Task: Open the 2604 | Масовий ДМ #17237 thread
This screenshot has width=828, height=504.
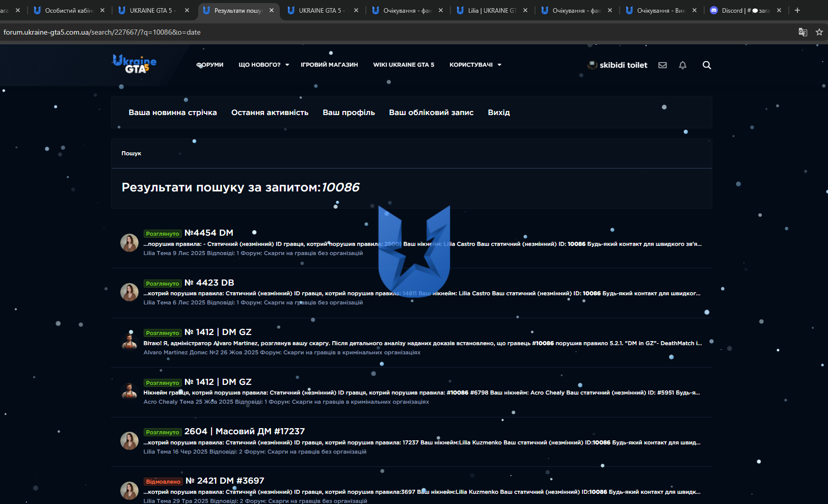Action: [245, 431]
